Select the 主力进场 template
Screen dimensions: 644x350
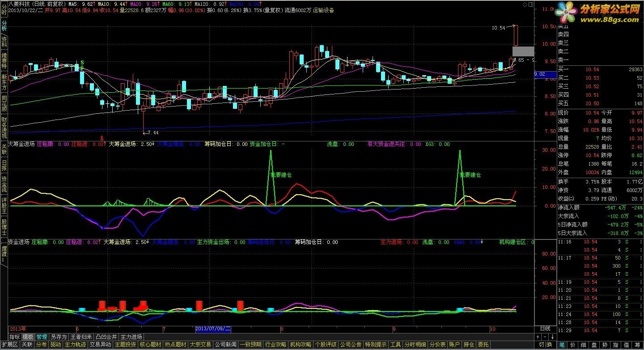[x=131, y=337]
